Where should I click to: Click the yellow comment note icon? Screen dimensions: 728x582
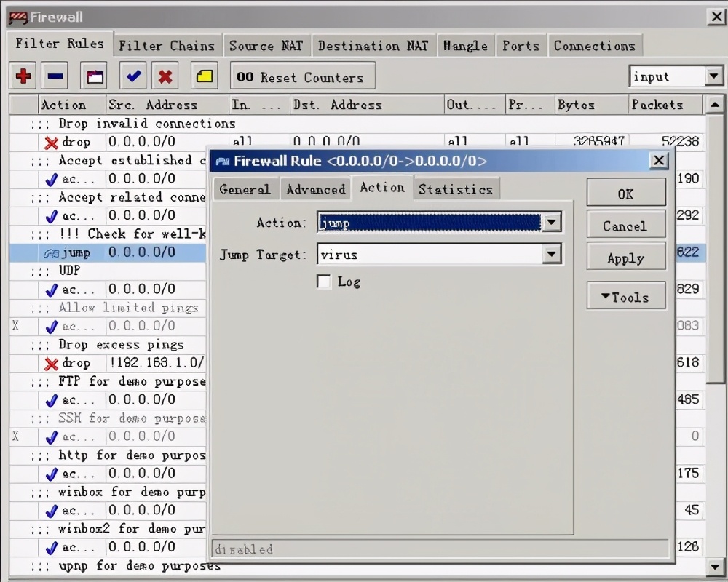[205, 76]
